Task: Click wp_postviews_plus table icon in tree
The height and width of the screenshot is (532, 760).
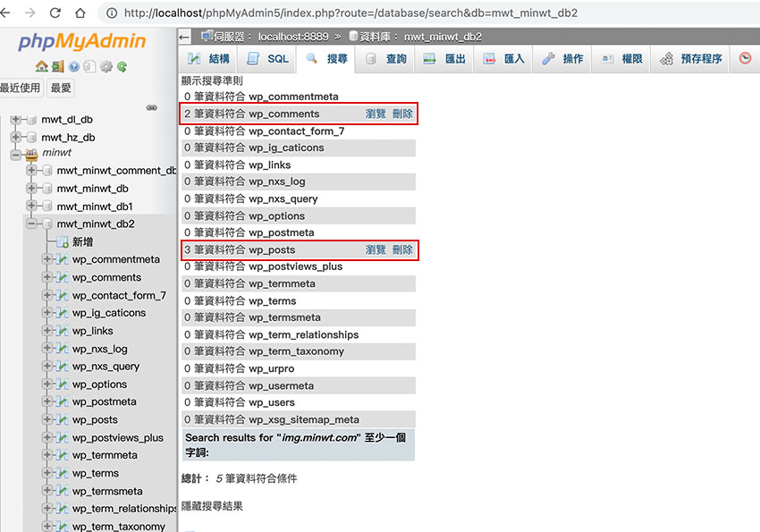Action: tap(62, 437)
